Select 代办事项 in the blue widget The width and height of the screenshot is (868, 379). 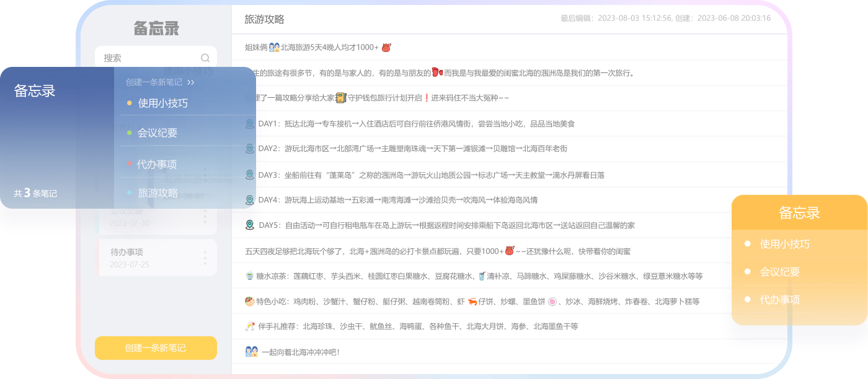pos(157,164)
